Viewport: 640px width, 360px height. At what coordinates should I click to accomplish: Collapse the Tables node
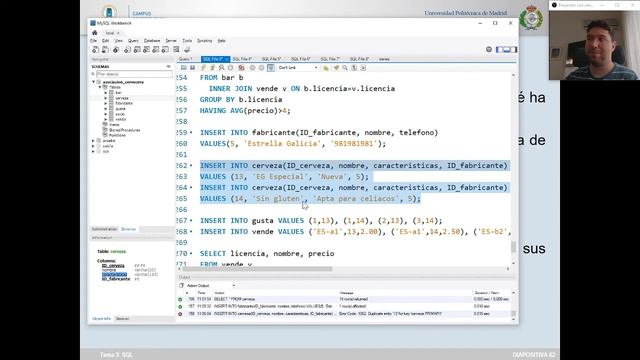[100, 87]
